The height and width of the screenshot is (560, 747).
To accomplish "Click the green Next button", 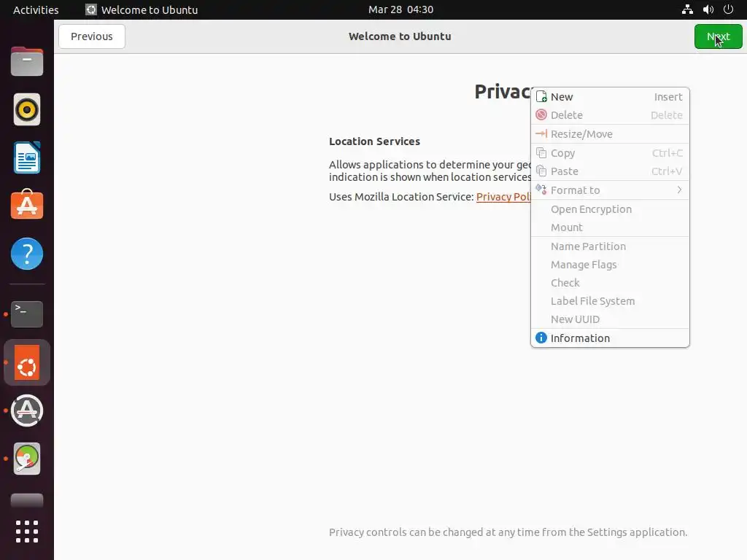I will tap(718, 36).
